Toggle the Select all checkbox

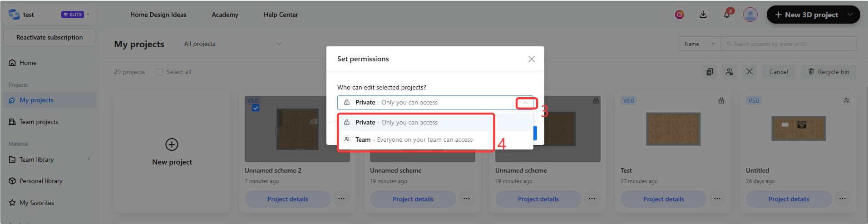tap(159, 72)
